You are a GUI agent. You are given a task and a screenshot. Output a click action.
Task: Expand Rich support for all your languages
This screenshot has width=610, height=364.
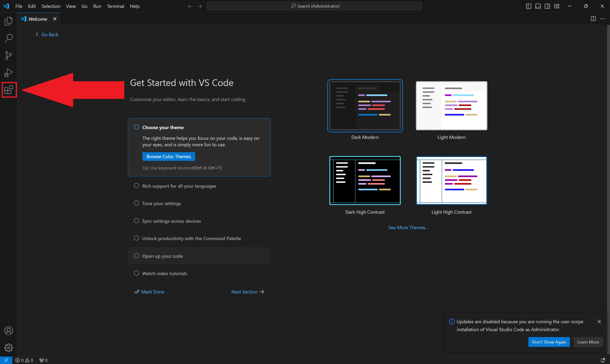199,186
